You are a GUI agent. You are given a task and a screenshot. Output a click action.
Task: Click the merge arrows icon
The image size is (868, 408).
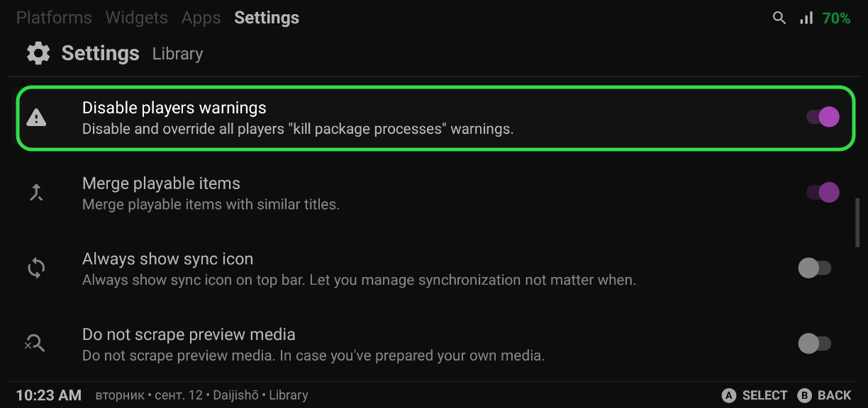(36, 193)
